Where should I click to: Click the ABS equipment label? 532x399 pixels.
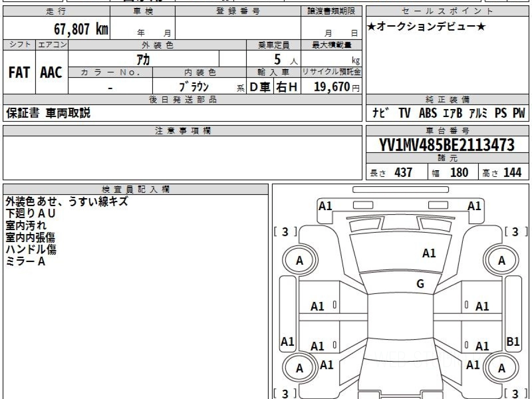(x=428, y=113)
